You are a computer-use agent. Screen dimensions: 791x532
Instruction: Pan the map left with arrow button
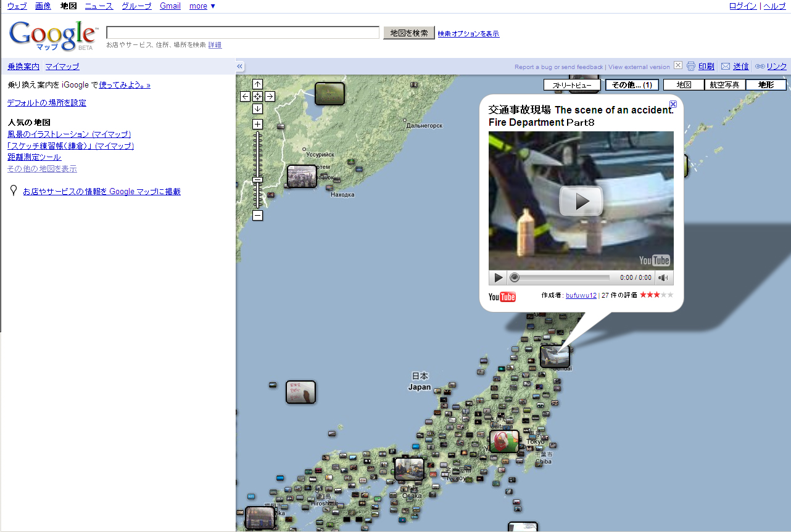[246, 96]
